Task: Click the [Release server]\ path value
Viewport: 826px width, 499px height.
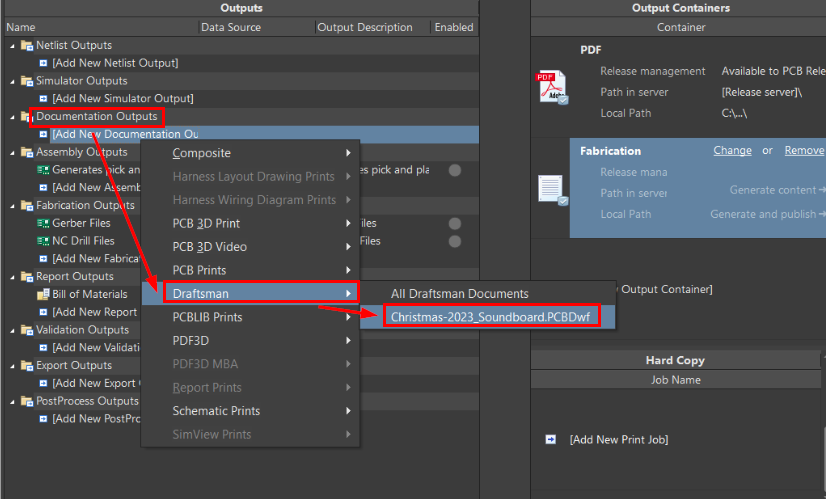Action: pyautogui.click(x=761, y=92)
